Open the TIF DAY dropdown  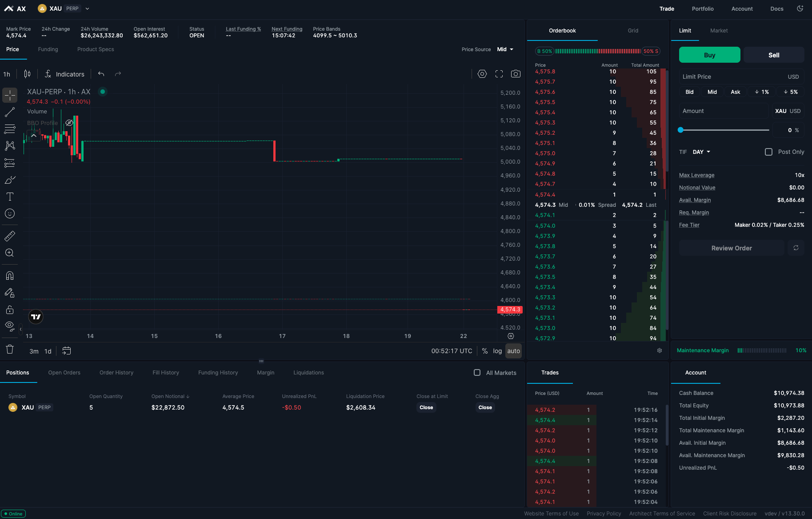[701, 152]
